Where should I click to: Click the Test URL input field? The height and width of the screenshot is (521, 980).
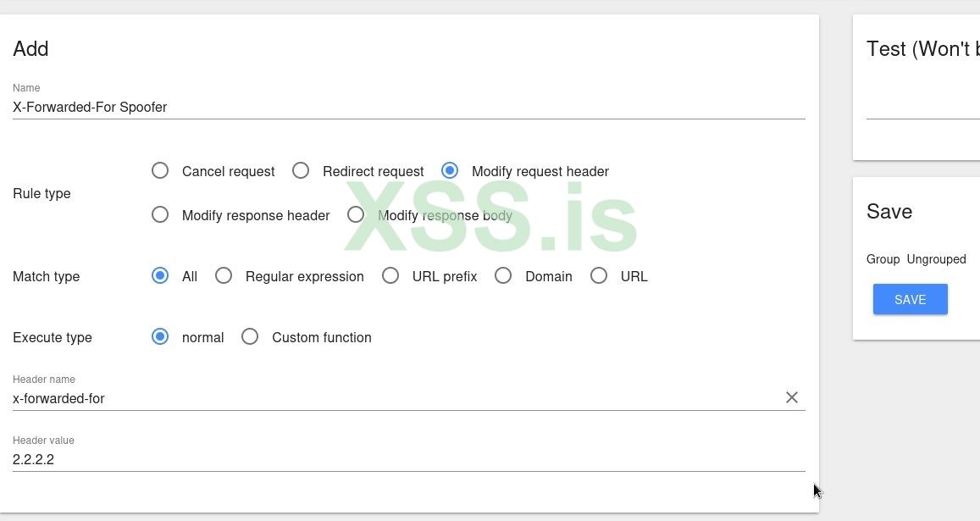coord(923,107)
